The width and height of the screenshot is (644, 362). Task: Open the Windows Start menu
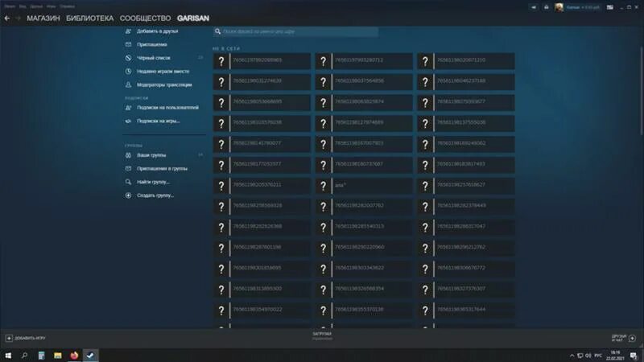8,356
